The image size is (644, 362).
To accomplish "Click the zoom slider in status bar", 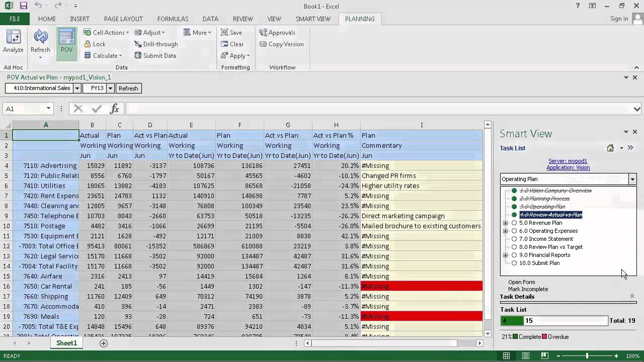I will (587, 356).
